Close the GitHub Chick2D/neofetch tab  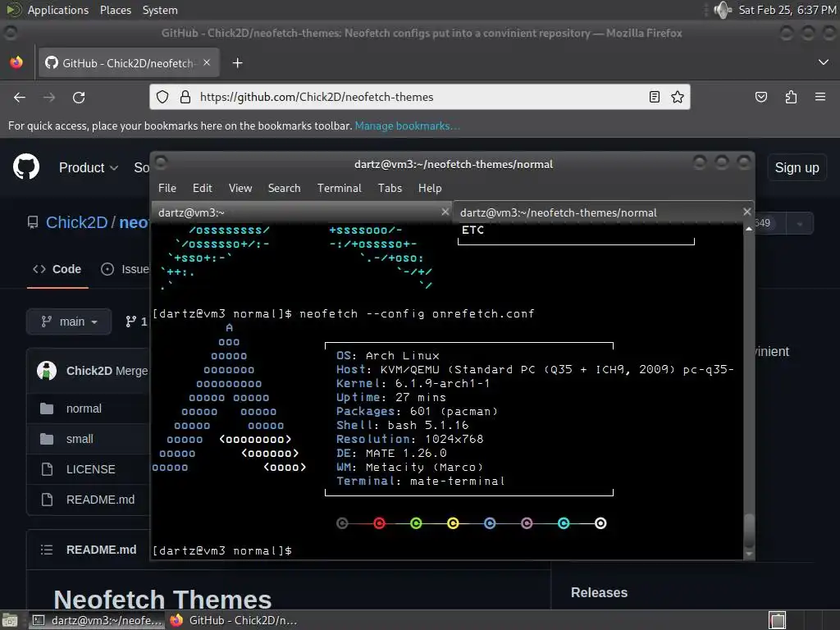point(207,62)
